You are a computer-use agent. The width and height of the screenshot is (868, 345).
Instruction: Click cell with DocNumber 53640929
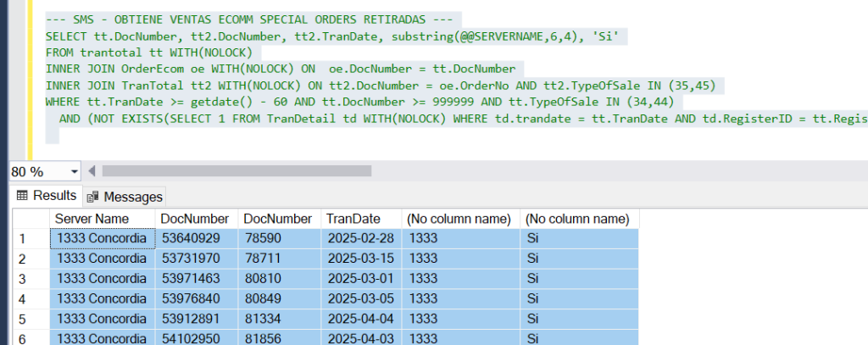point(197,239)
